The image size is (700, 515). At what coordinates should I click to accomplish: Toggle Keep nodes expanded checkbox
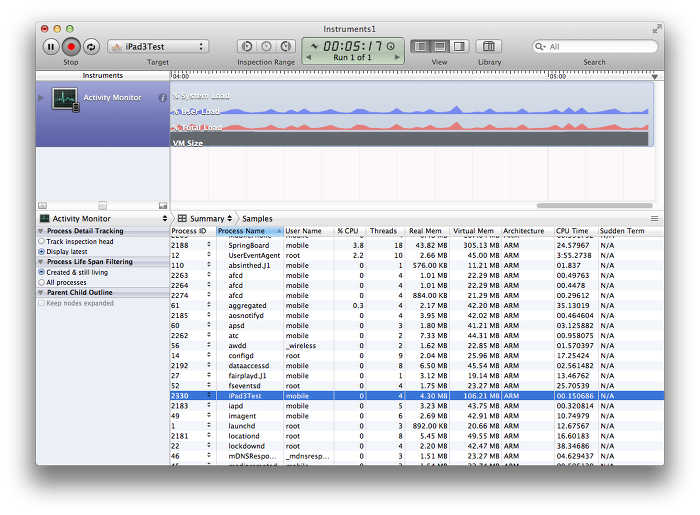(42, 303)
